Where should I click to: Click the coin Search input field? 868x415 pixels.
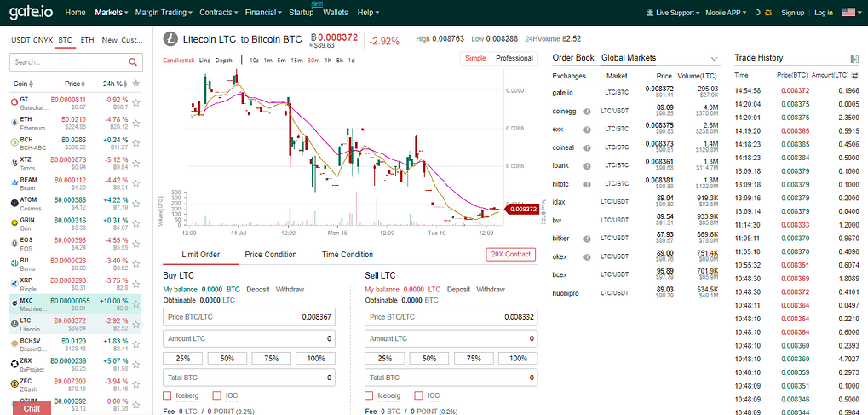76,62
